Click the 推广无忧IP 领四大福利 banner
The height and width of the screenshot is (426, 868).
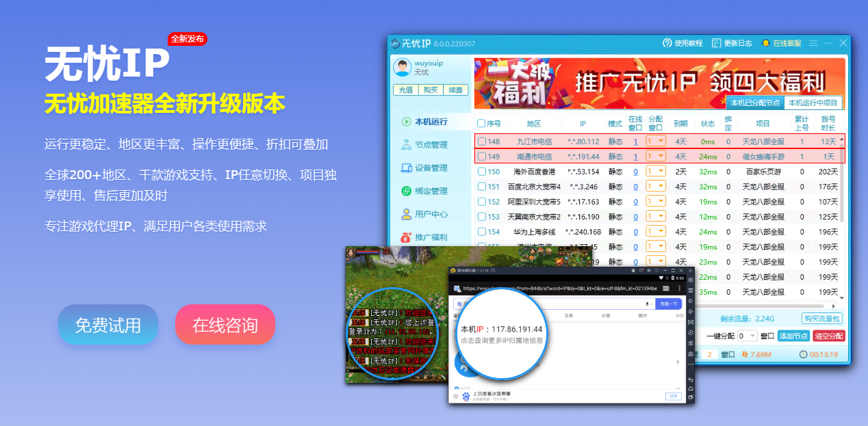click(659, 83)
